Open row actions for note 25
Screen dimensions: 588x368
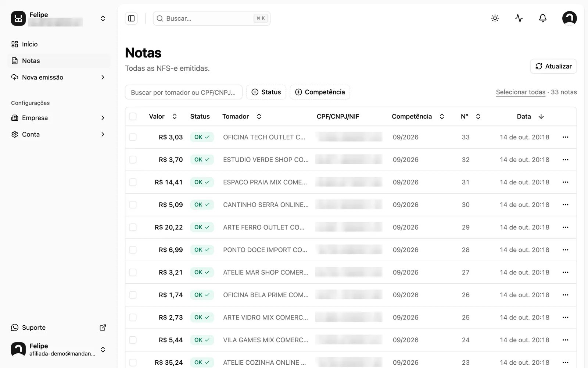pos(565,318)
